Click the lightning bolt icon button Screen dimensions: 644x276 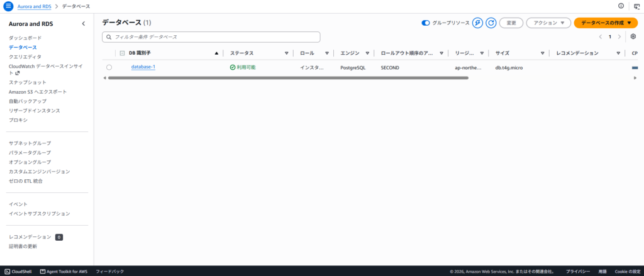click(x=477, y=23)
